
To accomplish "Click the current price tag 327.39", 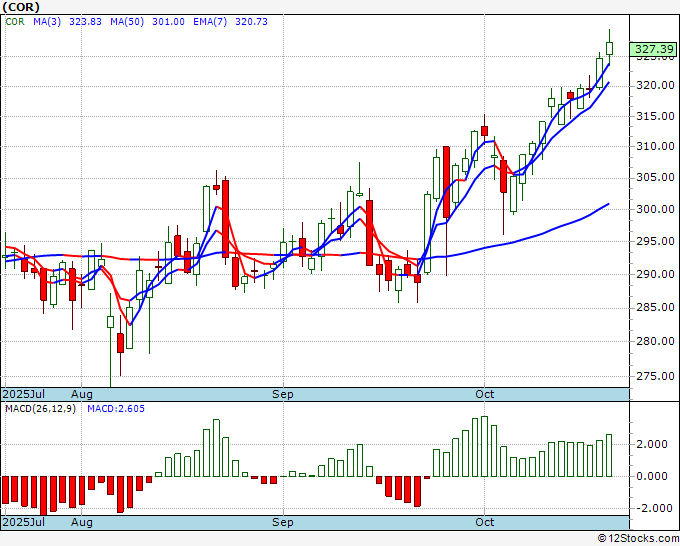I will pos(654,49).
